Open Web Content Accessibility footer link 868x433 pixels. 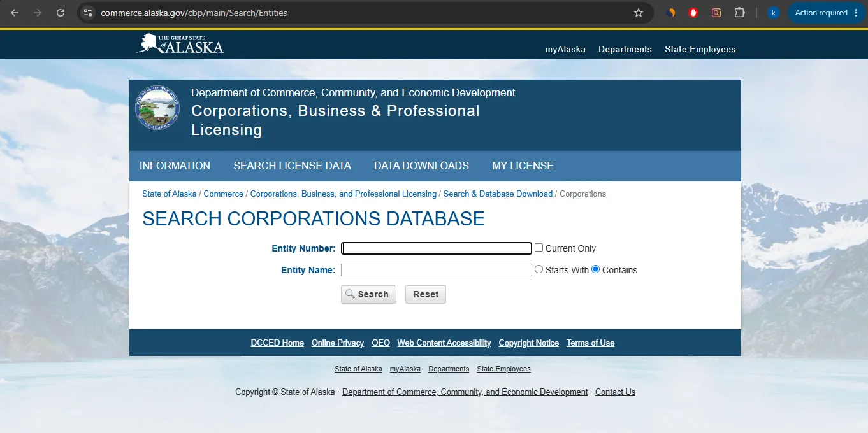pyautogui.click(x=444, y=343)
